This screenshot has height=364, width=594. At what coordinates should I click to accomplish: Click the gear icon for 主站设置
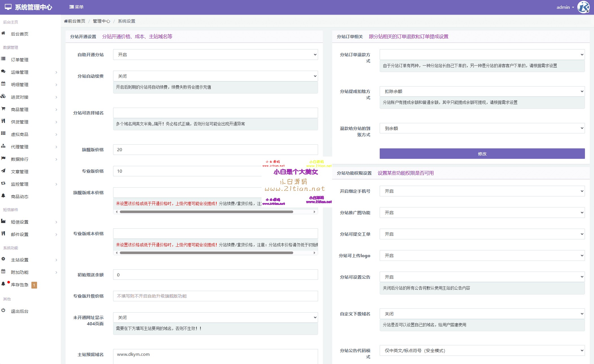click(x=3, y=259)
